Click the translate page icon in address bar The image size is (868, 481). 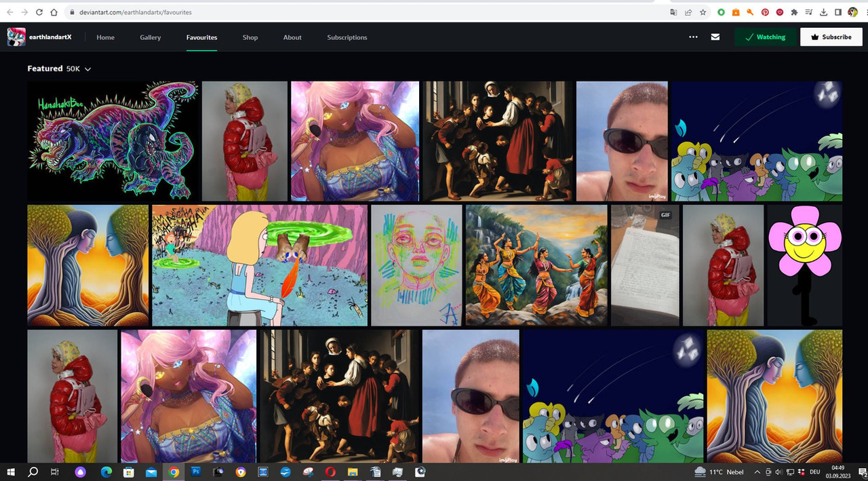673,12
